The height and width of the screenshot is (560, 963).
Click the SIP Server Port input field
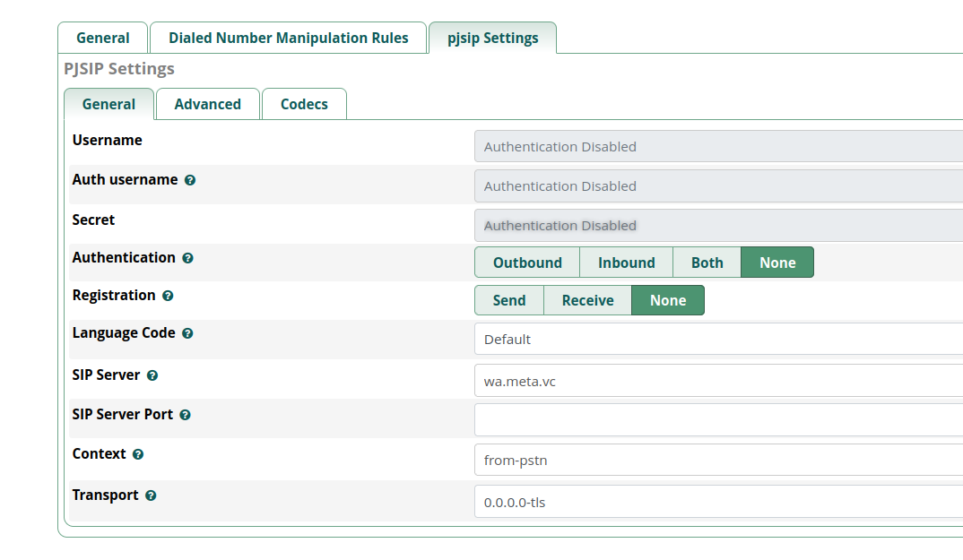point(717,419)
